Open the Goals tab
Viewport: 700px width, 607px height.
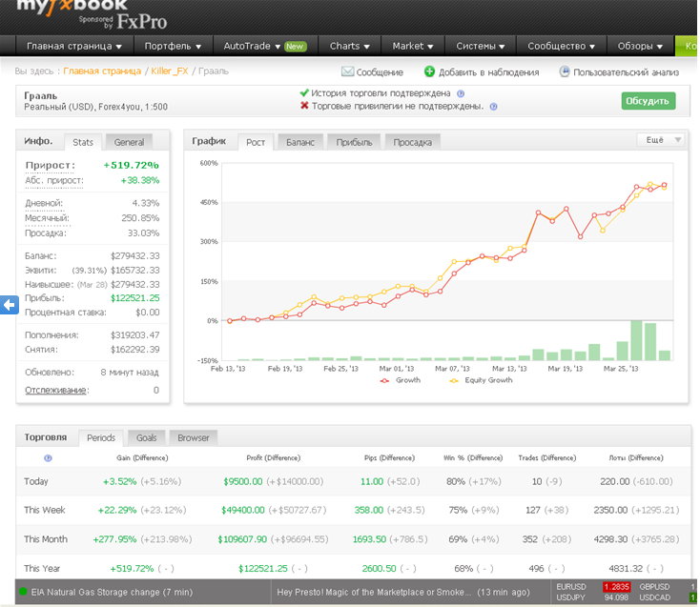click(147, 438)
